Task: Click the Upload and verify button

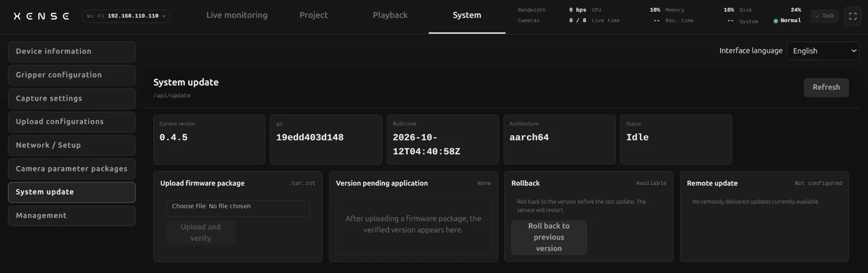Action: pyautogui.click(x=201, y=233)
